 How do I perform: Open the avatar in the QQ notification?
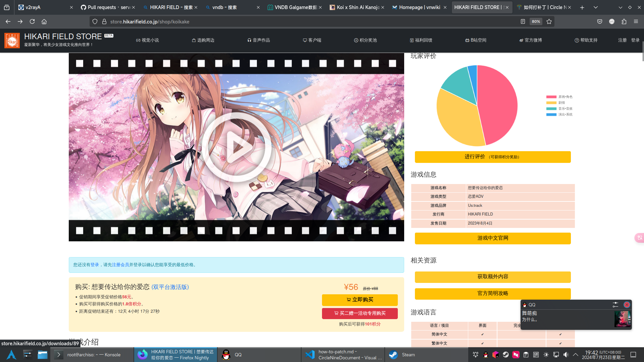[x=623, y=319]
